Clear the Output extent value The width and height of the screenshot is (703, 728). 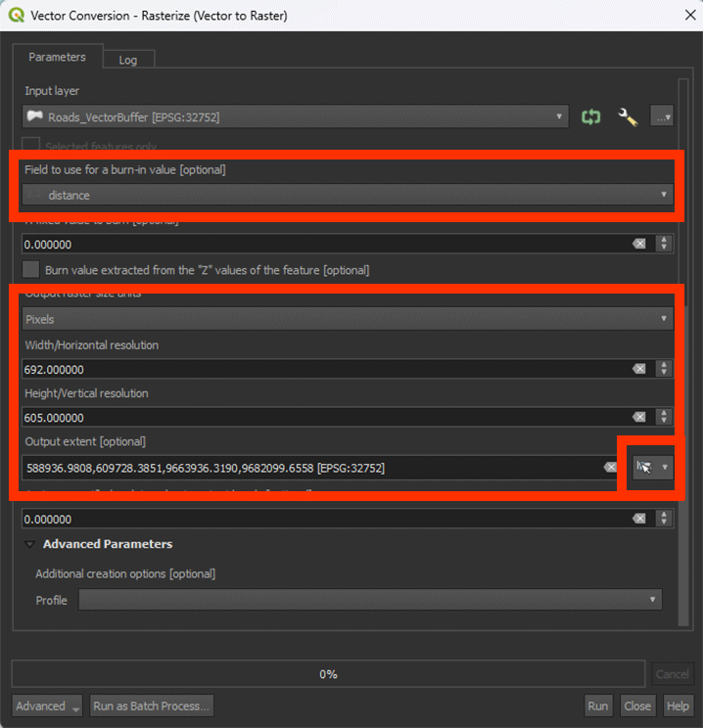[x=609, y=468]
